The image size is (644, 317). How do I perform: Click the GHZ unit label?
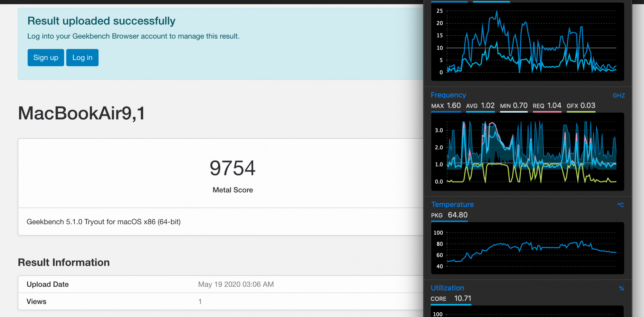tap(619, 96)
